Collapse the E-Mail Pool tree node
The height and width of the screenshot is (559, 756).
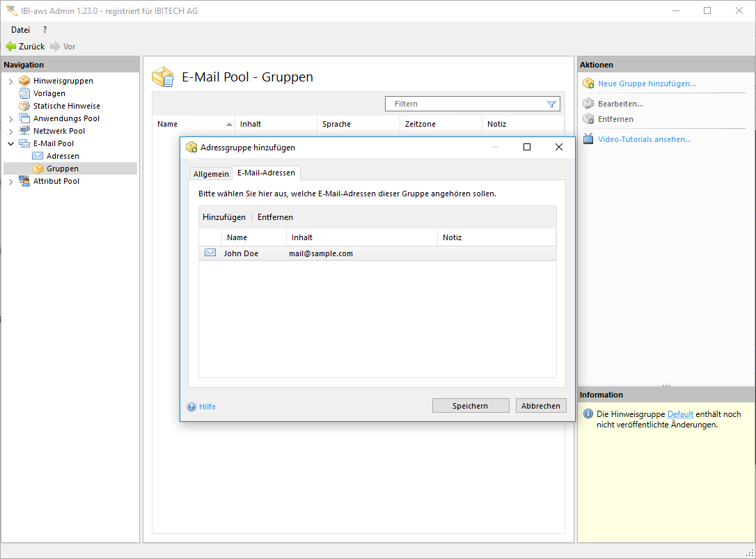(10, 143)
